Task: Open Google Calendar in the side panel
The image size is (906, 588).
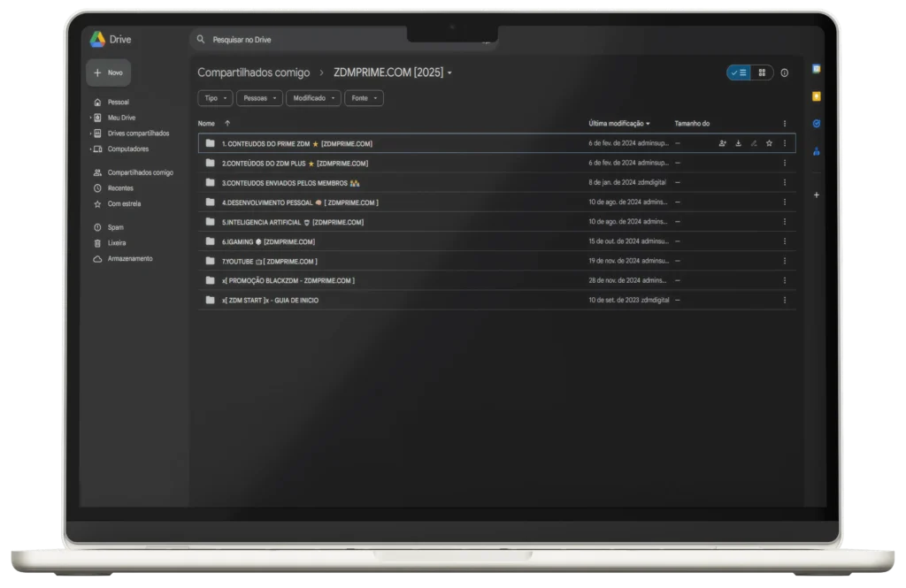Action: point(816,69)
